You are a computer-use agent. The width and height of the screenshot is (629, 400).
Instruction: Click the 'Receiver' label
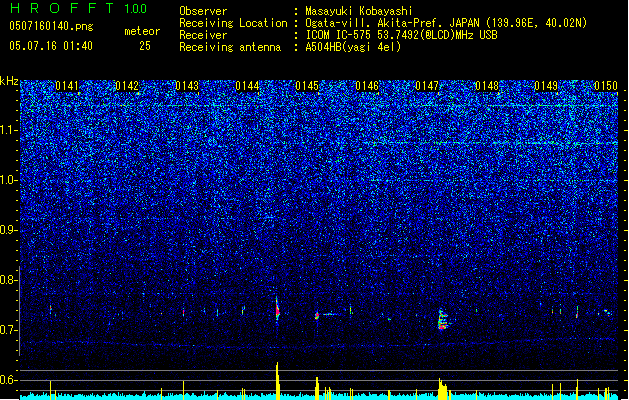click(x=203, y=35)
